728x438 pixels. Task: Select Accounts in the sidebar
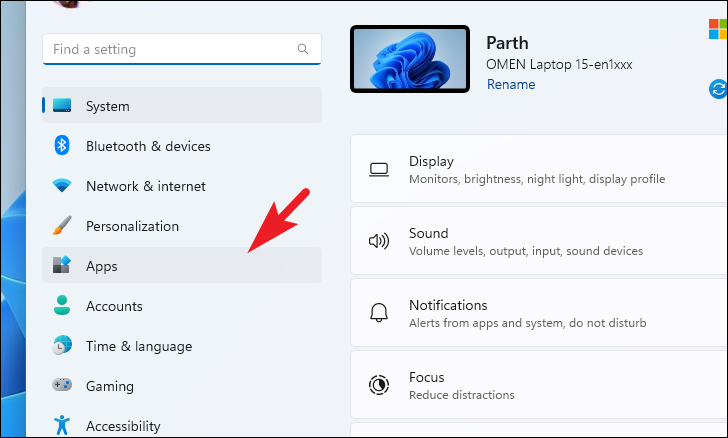(x=182, y=305)
